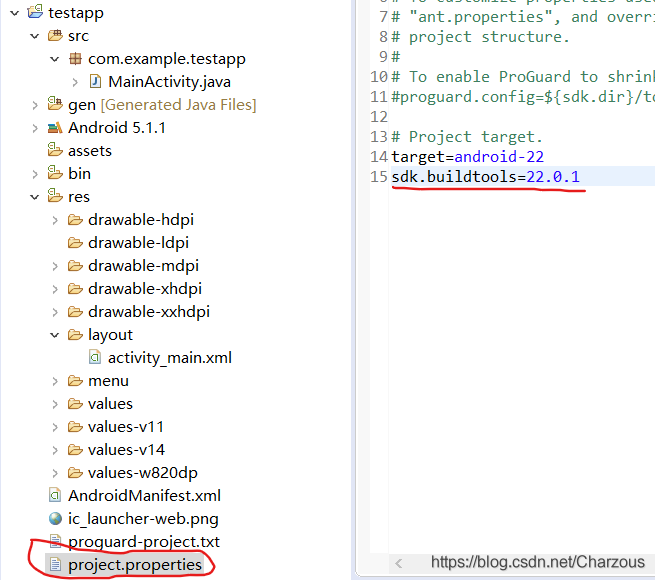Viewport: 655px width, 581px height.
Task: Click the testapp project icon
Action: pos(35,12)
